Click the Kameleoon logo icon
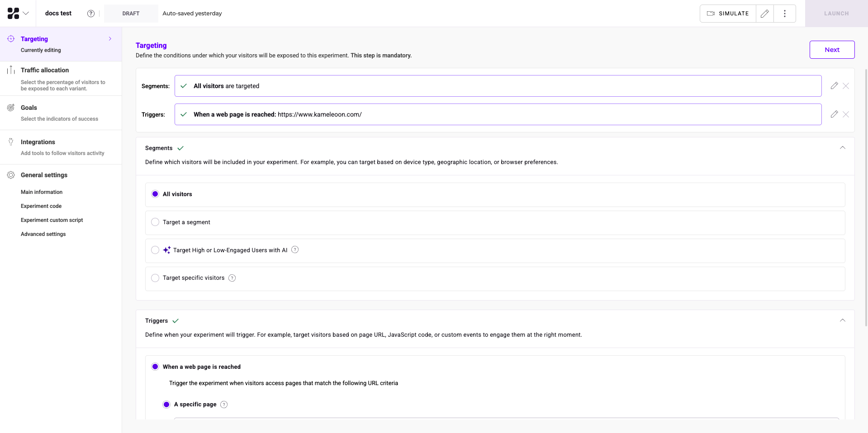This screenshot has width=868, height=433. [x=13, y=14]
